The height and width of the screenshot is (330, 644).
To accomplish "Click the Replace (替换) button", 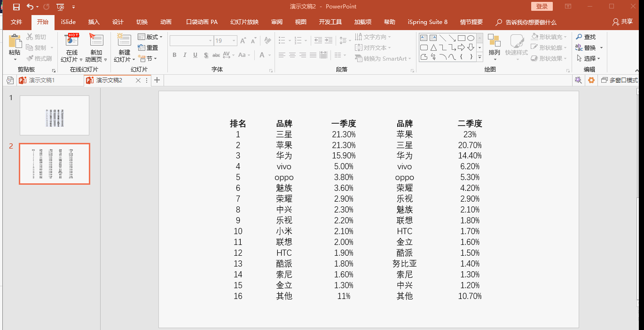I will [x=586, y=47].
